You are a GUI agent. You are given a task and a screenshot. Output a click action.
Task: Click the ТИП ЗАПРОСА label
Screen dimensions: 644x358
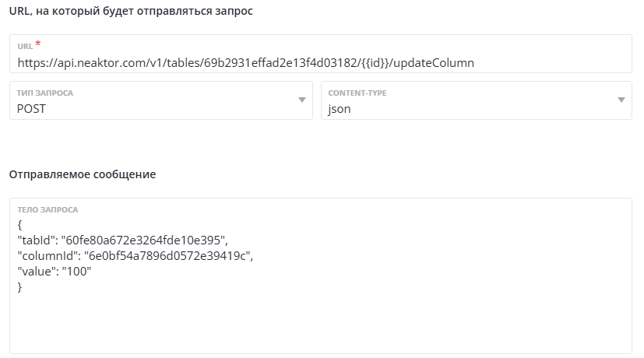[x=45, y=93]
